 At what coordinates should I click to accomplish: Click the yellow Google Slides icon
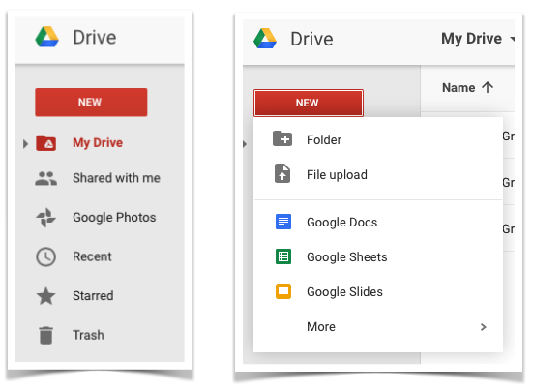(x=283, y=291)
